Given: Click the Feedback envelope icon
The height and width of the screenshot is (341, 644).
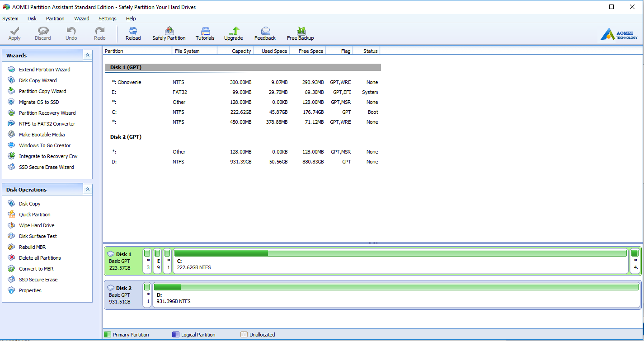Looking at the screenshot, I should (265, 31).
